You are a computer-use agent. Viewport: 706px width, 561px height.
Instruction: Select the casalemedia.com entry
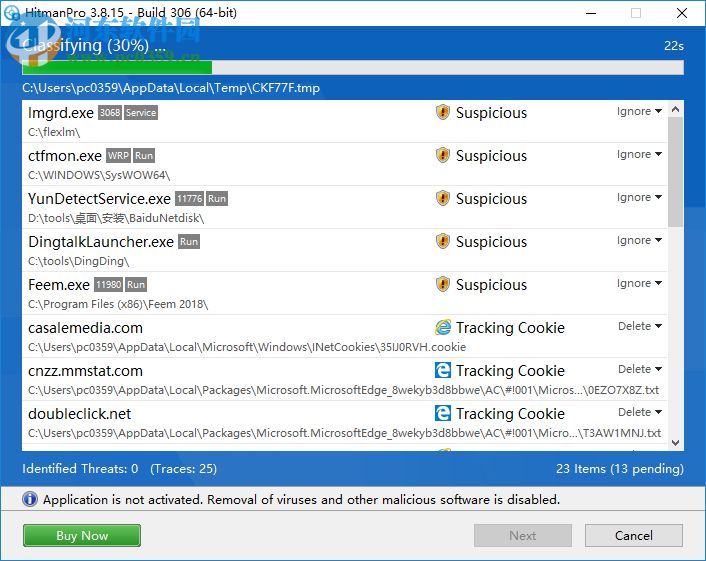pyautogui.click(x=345, y=336)
